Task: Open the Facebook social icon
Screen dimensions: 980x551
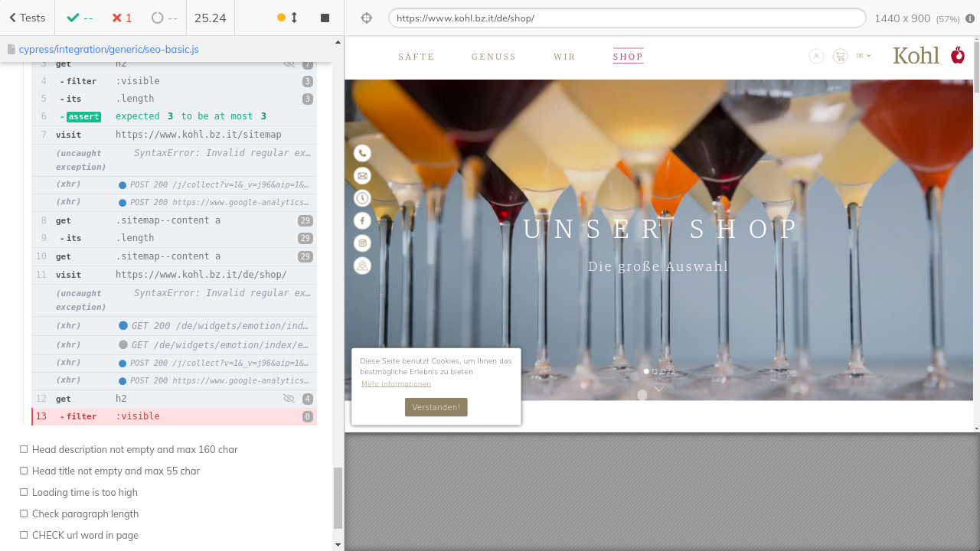Action: click(362, 220)
